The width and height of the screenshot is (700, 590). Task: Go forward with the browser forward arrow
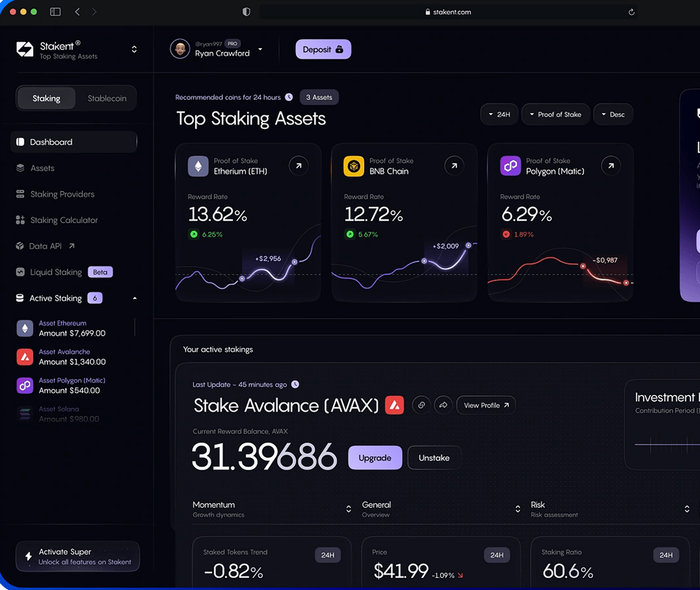tap(94, 11)
